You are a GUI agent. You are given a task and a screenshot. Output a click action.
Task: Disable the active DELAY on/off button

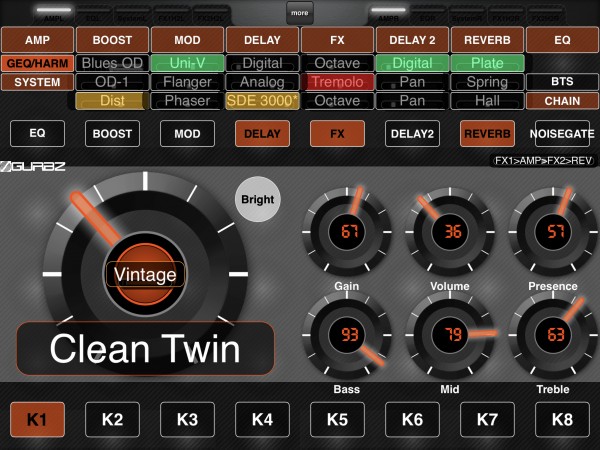tap(262, 133)
